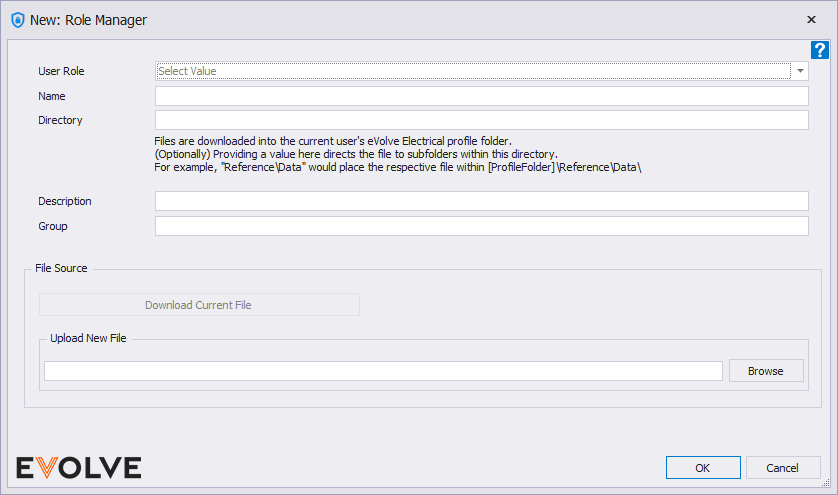
Task: Click the shield icon in title bar
Action: tap(18, 20)
